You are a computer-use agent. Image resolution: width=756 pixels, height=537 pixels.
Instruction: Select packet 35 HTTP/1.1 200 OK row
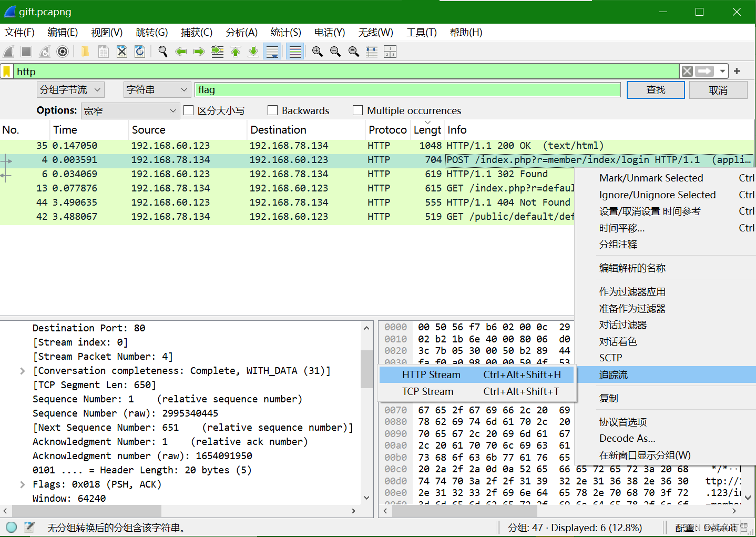click(377, 146)
